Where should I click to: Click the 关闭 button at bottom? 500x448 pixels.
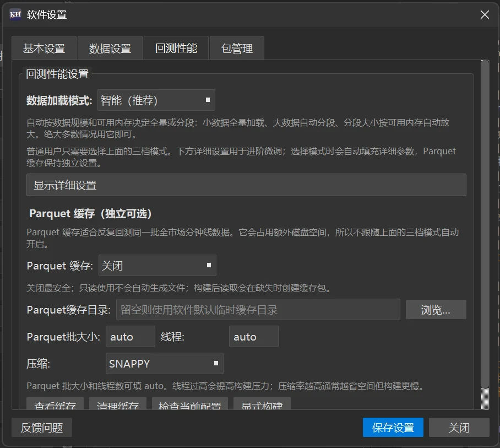click(459, 428)
